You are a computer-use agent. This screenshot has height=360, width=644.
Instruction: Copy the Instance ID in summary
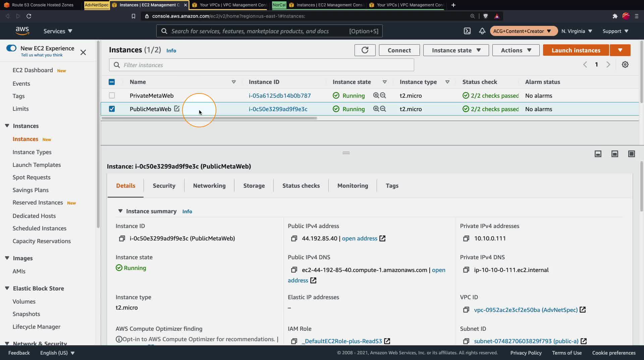click(122, 238)
